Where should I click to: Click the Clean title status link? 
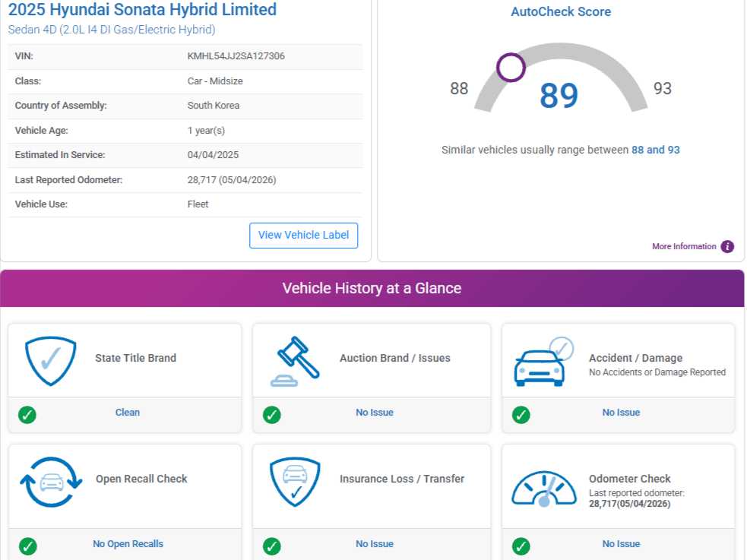[x=128, y=413]
